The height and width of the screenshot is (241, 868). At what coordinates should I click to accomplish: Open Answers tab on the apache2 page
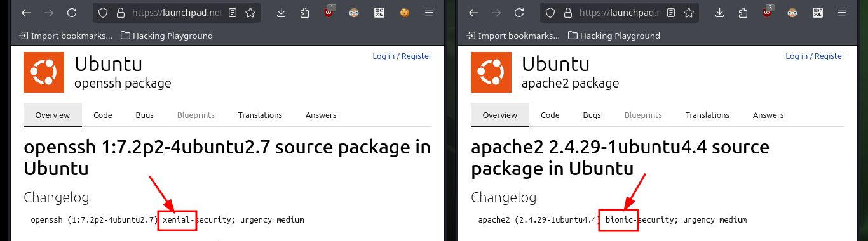(768, 115)
